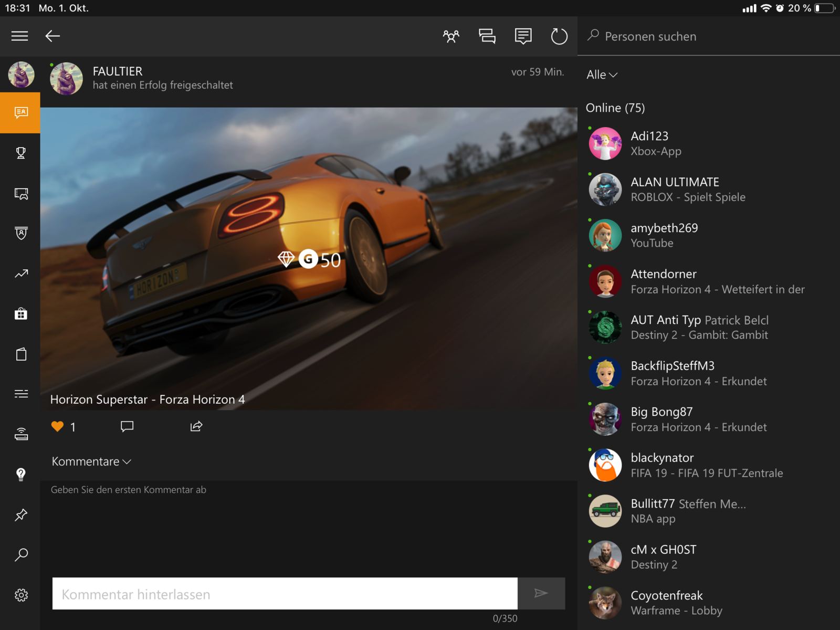Open the lightbulb tips icon
Image resolution: width=840 pixels, height=630 pixels.
point(21,475)
